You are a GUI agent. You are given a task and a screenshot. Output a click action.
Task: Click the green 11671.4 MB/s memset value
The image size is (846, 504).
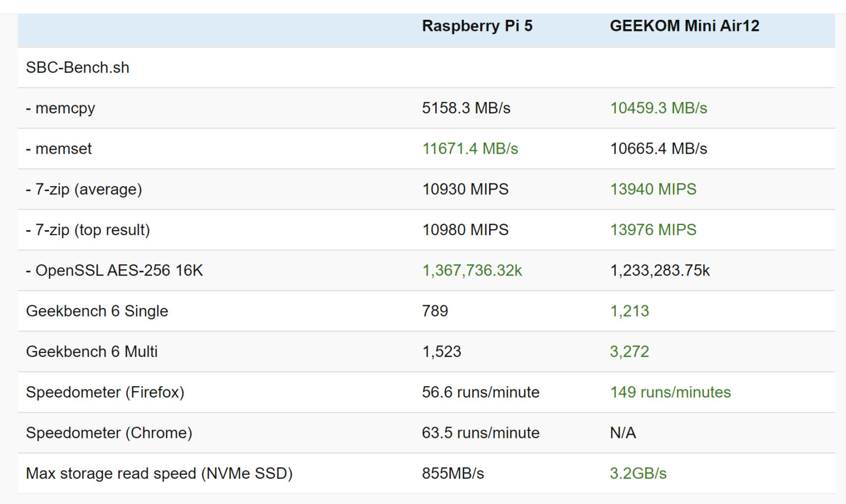(469, 148)
